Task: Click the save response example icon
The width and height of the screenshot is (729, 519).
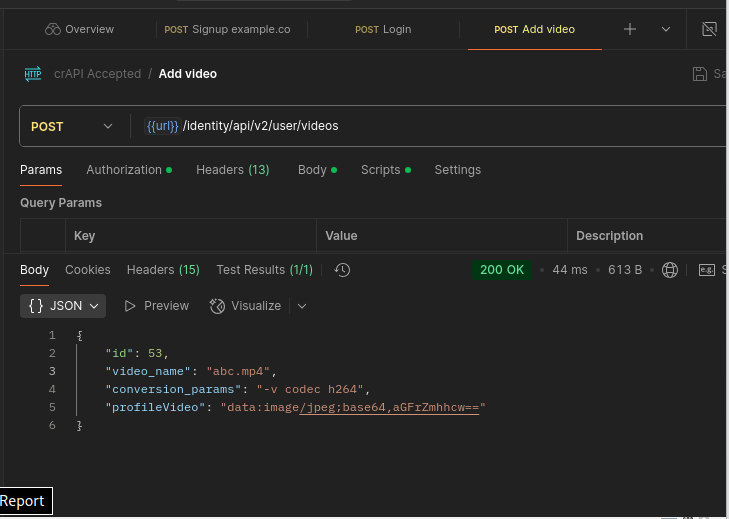Action: pos(707,270)
